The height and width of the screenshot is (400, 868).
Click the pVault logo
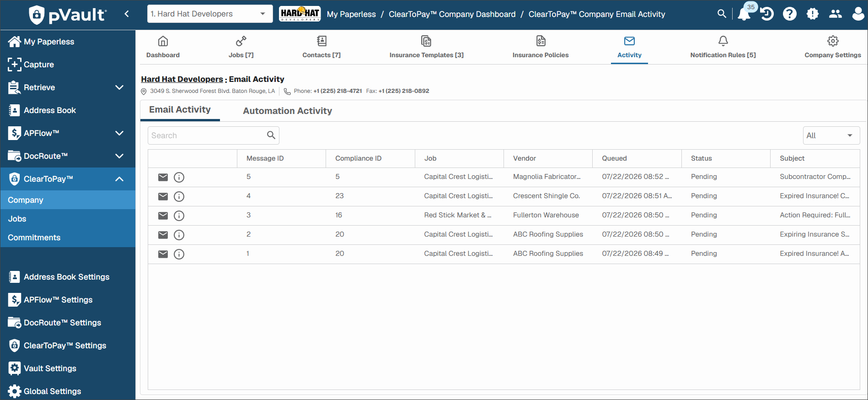point(68,15)
